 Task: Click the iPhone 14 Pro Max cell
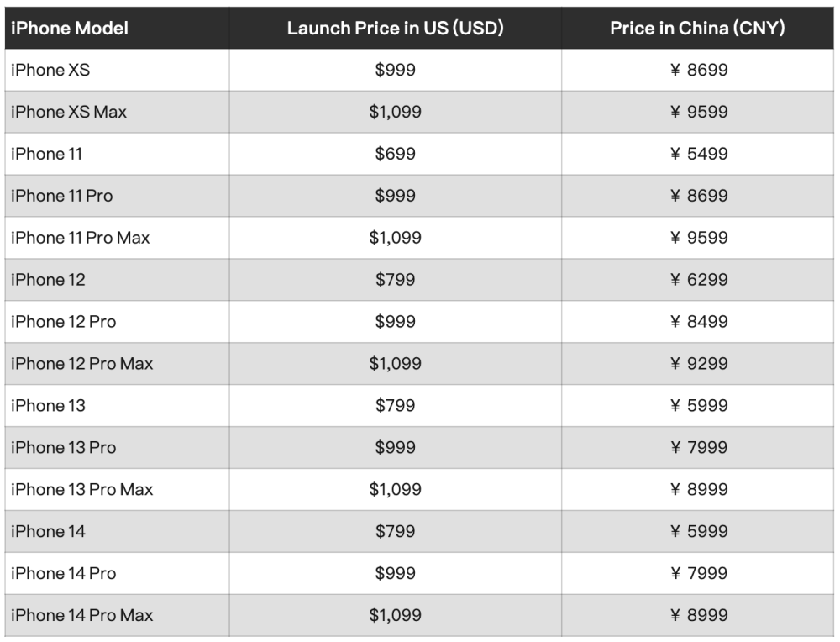coord(82,615)
